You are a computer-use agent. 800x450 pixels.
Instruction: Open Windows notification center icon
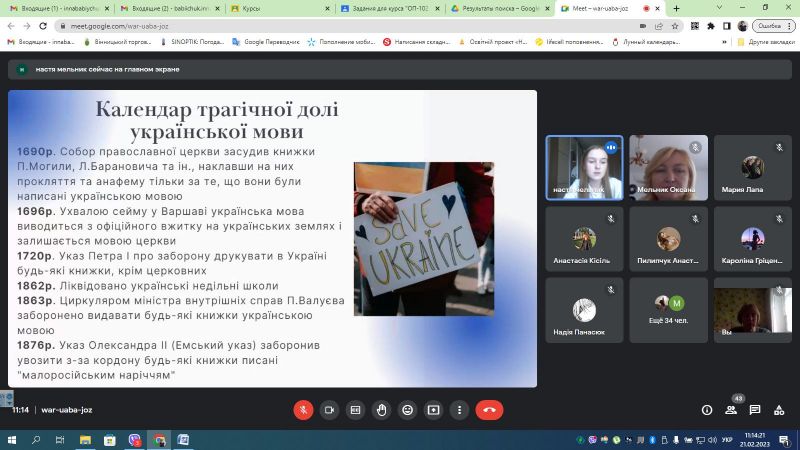784,440
